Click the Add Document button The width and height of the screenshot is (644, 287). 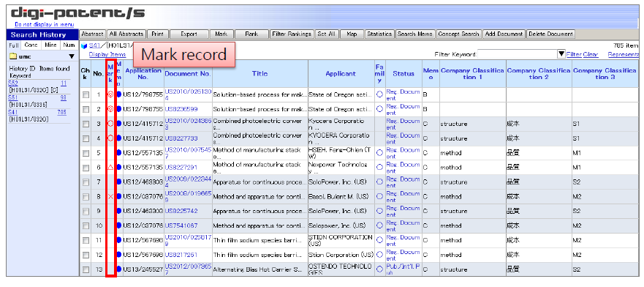[x=504, y=34]
